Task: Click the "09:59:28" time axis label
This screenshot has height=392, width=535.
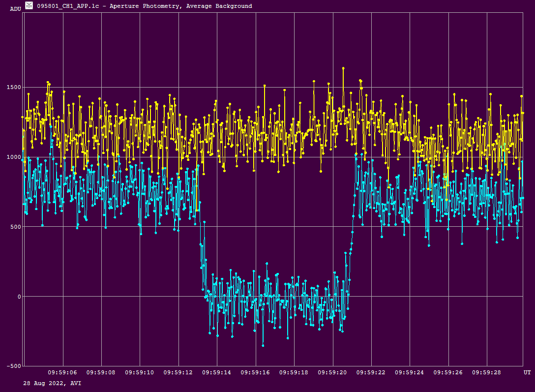Action: [486, 372]
